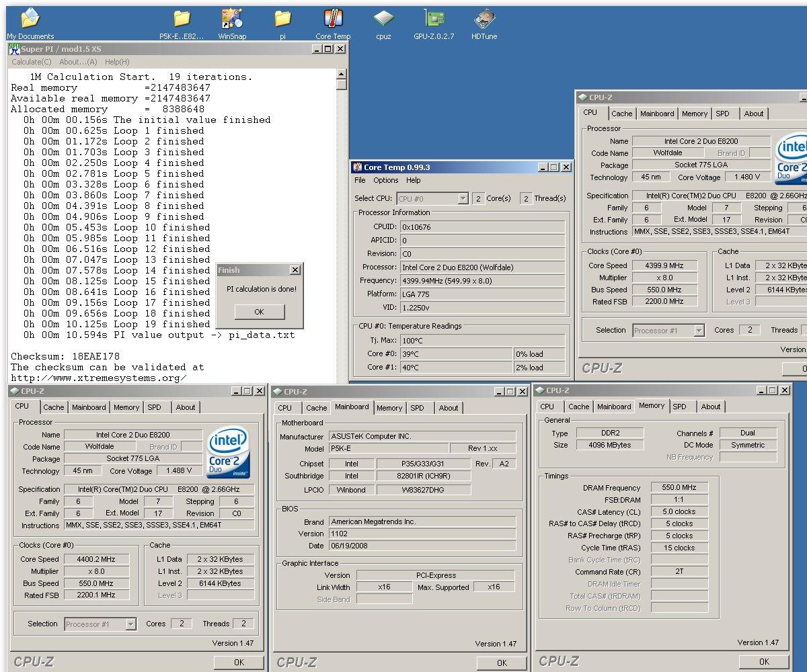This screenshot has height=672, width=807.
Task: Click the BIOS Version 1102 field
Action: click(x=422, y=534)
